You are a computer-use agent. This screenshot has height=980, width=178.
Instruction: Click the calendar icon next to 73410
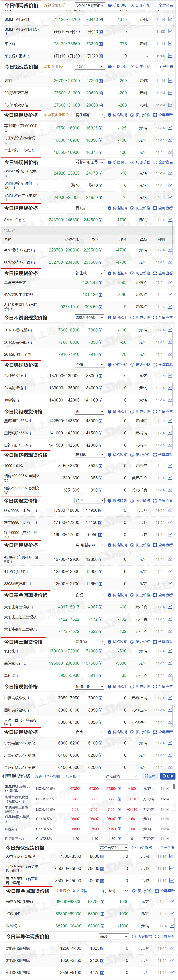[x=101, y=19]
